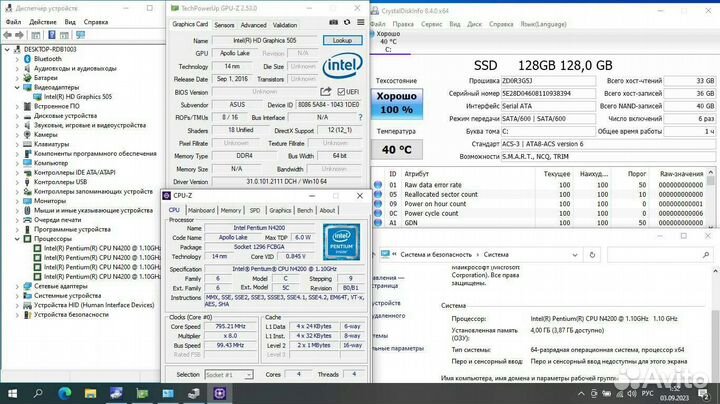This screenshot has height=404, width=720.
Task: Expand the Сетевые адаптеры node
Action: 17,286
